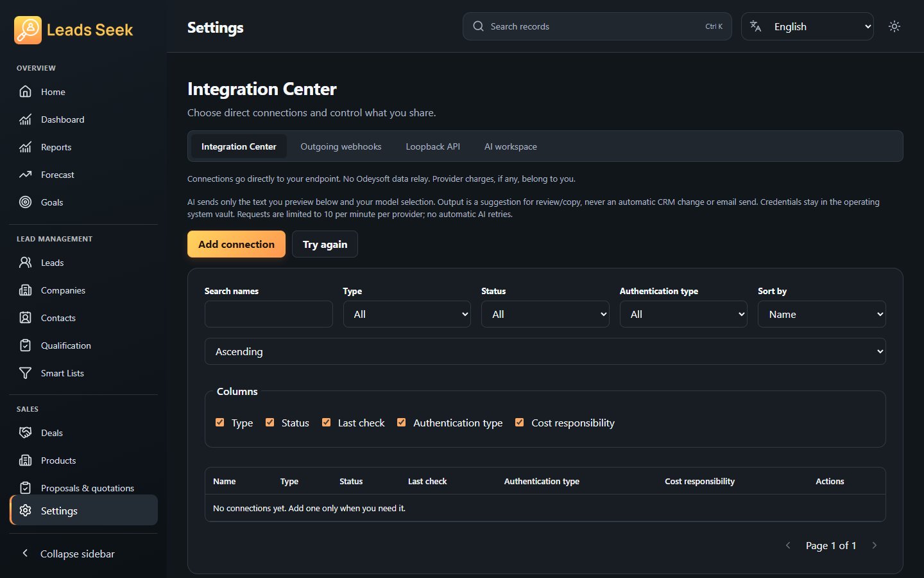The width and height of the screenshot is (924, 578).
Task: Click the Dashboard chart icon in sidebar
Action: (x=26, y=119)
